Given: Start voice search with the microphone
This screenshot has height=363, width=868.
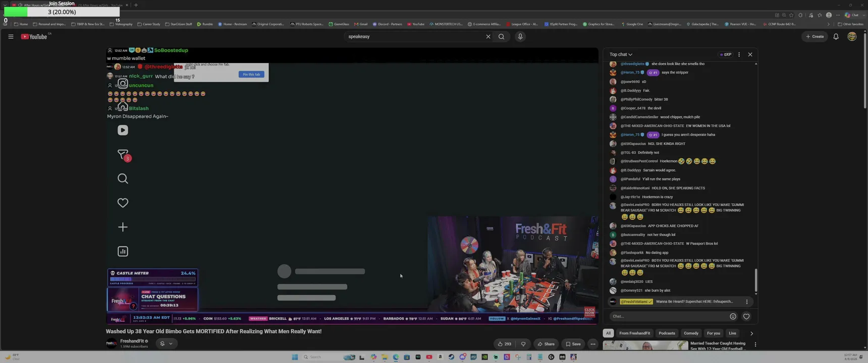Looking at the screenshot, I should point(520,36).
